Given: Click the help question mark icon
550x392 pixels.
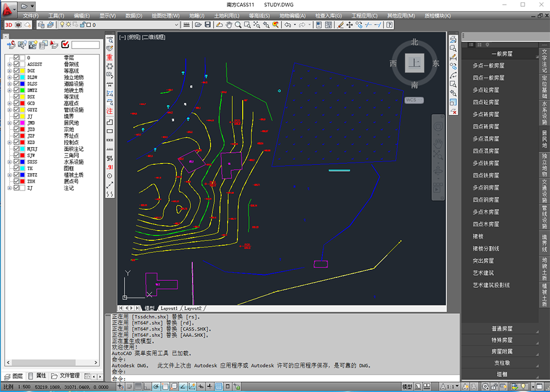Looking at the screenshot, I should 390,25.
